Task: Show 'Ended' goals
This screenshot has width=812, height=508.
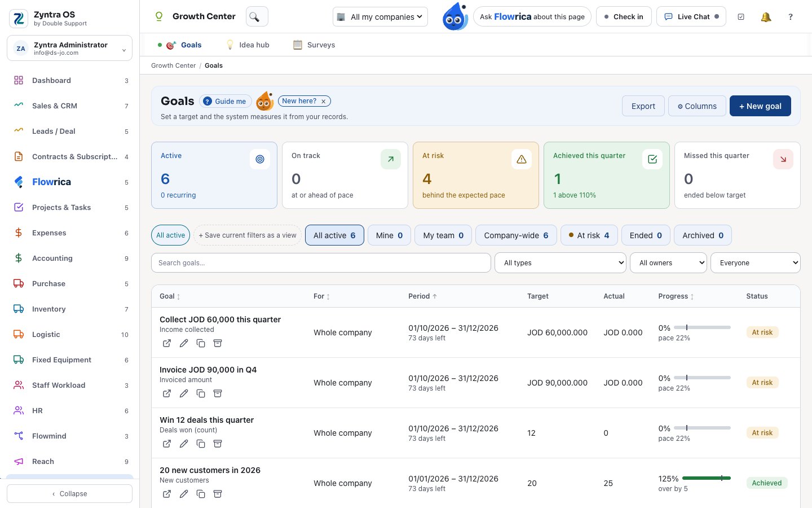Action: tap(646, 235)
